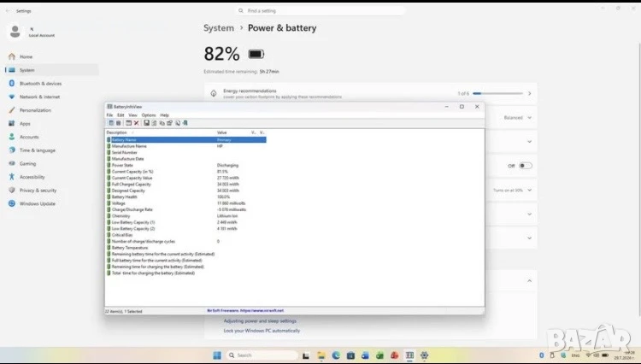641x364 pixels.
Task: Expand the card just above the Related links section
Action: click(529, 238)
